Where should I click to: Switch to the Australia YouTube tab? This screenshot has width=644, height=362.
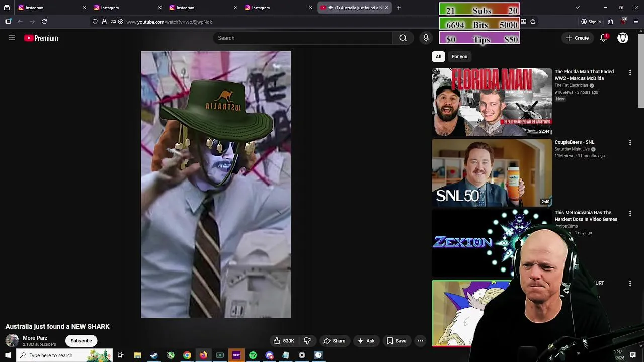pyautogui.click(x=354, y=8)
